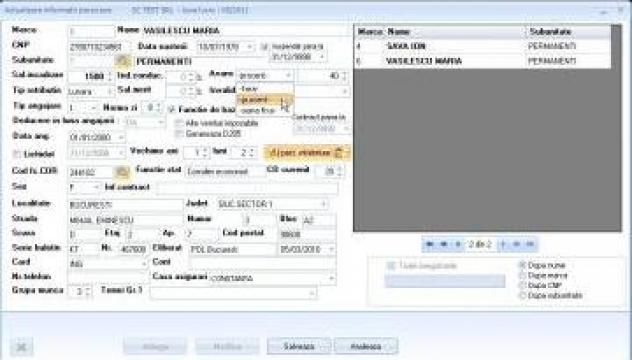632x360 pixels.
Task: Click the Strada input field
Action: [125, 221]
